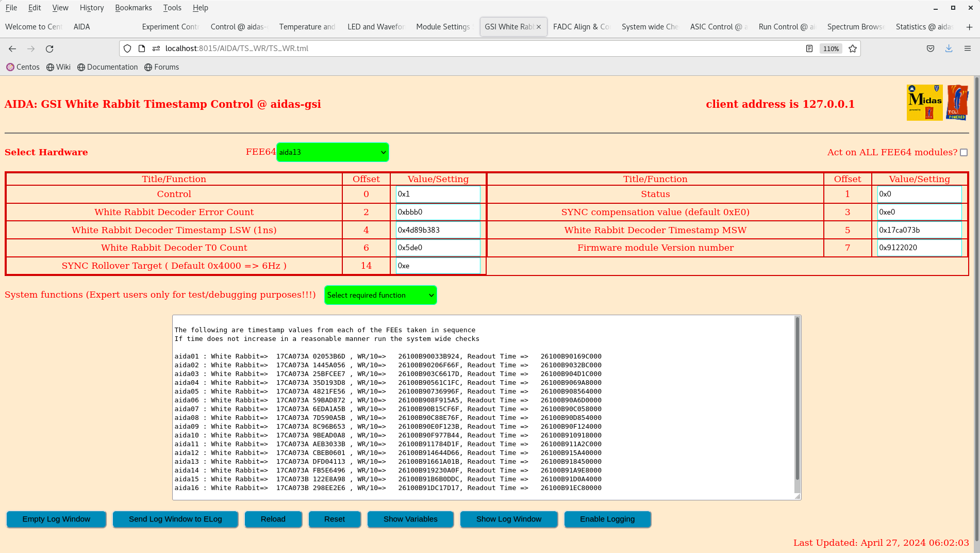Click the Control value field 0x1
Screen dimensions: 980x553
coord(438,194)
